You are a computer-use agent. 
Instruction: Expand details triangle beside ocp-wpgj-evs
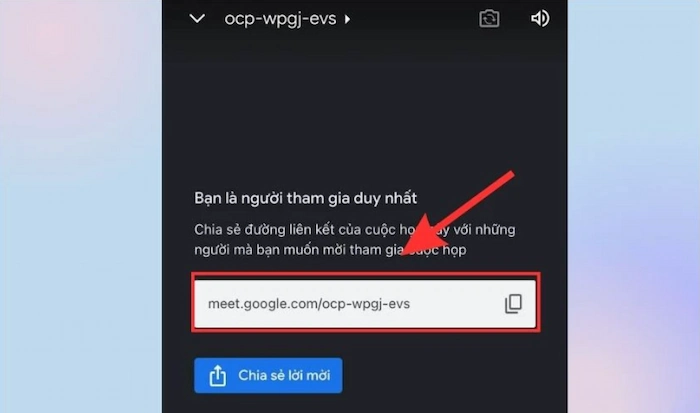[347, 19]
